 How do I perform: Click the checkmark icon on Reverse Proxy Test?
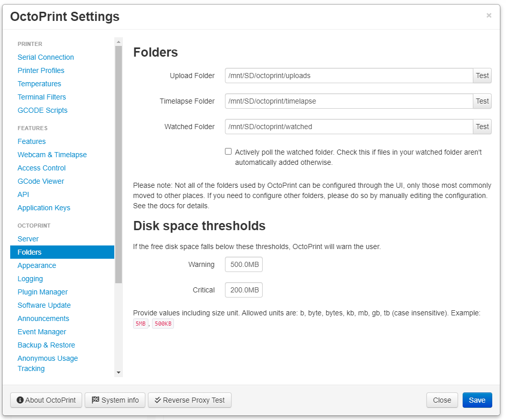click(x=158, y=400)
